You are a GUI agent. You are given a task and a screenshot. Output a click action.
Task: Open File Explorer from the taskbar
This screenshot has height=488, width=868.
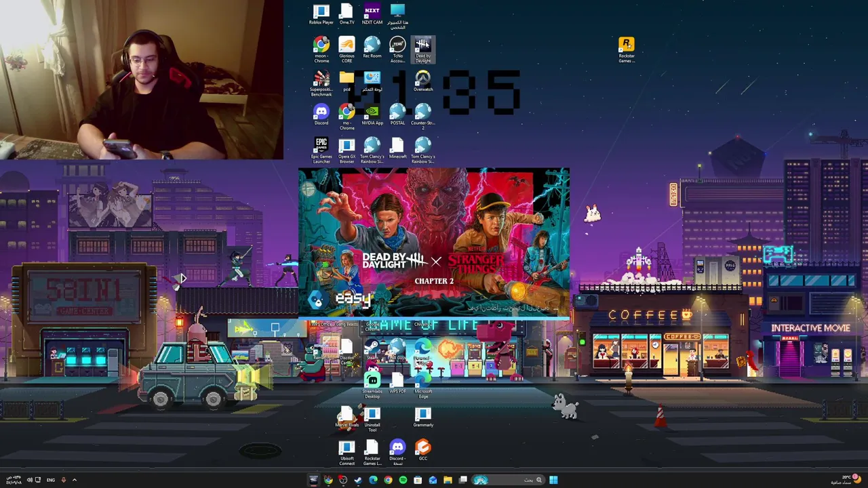pos(448,480)
